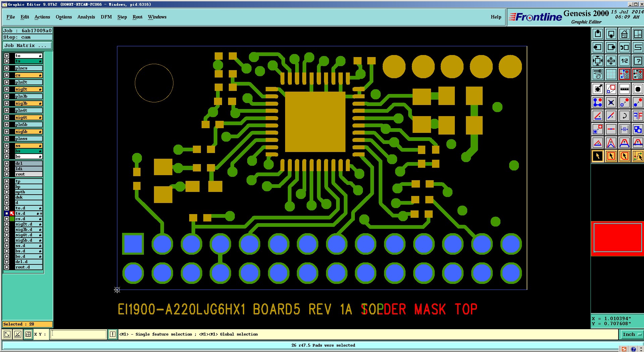Open the Inch units dropdown
Viewport: 644px width, 352px height.
tap(632, 334)
